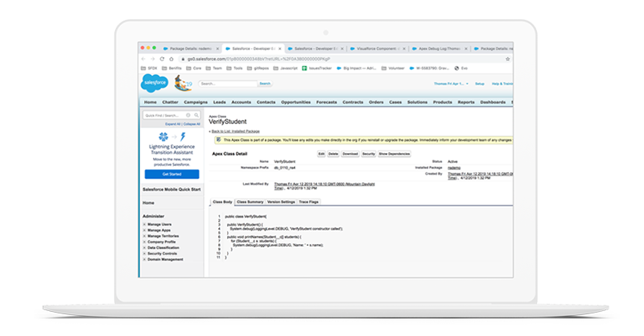Open the Chatter navigation tab

(x=170, y=102)
